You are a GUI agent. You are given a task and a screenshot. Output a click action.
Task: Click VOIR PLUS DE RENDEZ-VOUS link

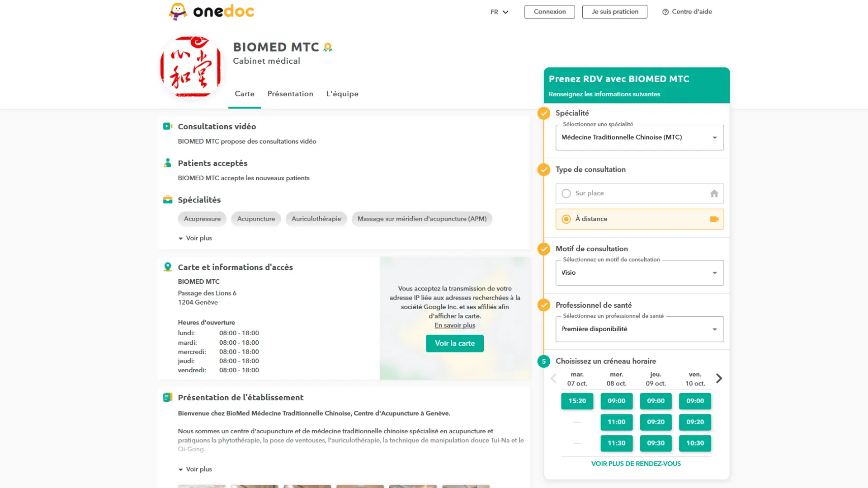point(636,464)
